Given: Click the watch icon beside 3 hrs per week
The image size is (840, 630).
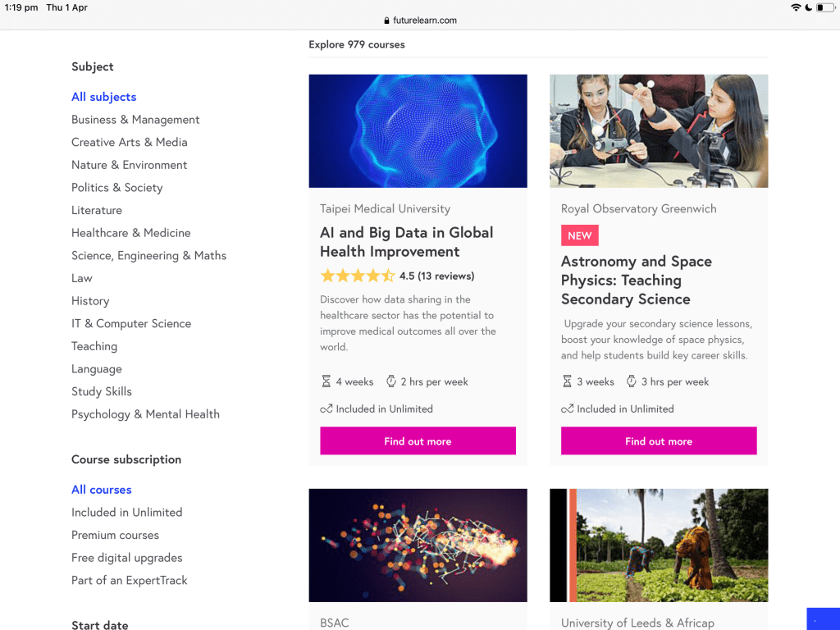Looking at the screenshot, I should (632, 381).
